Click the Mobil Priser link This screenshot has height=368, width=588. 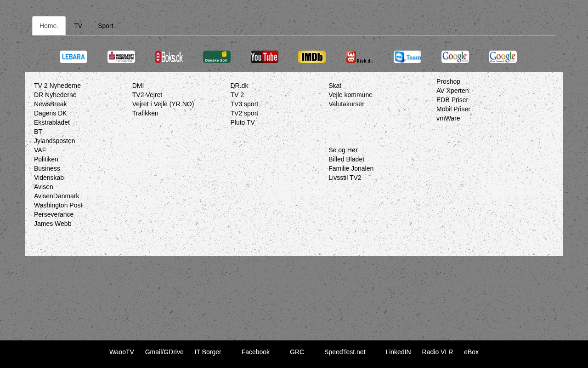click(453, 109)
